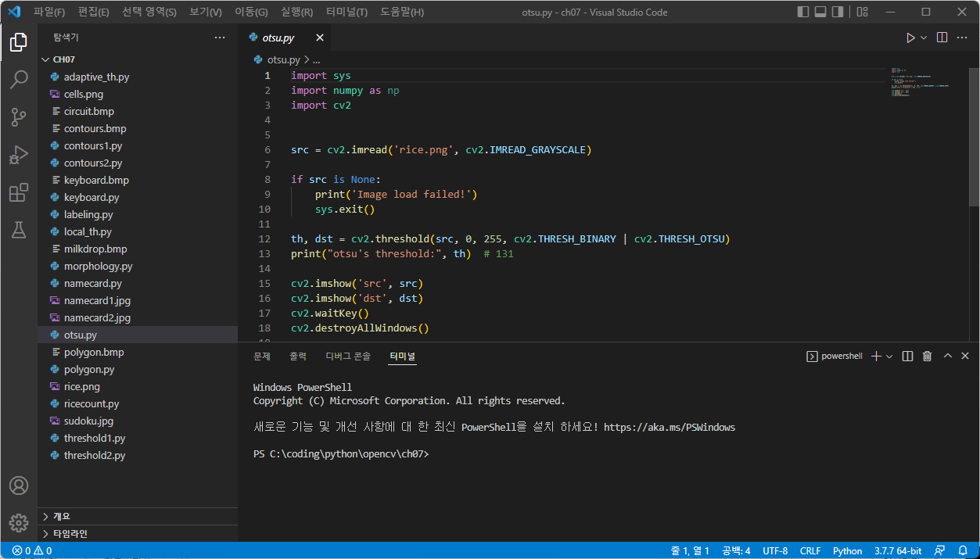The image size is (980, 559).
Task: Open the VS Code logo system menu
Action: (x=14, y=12)
